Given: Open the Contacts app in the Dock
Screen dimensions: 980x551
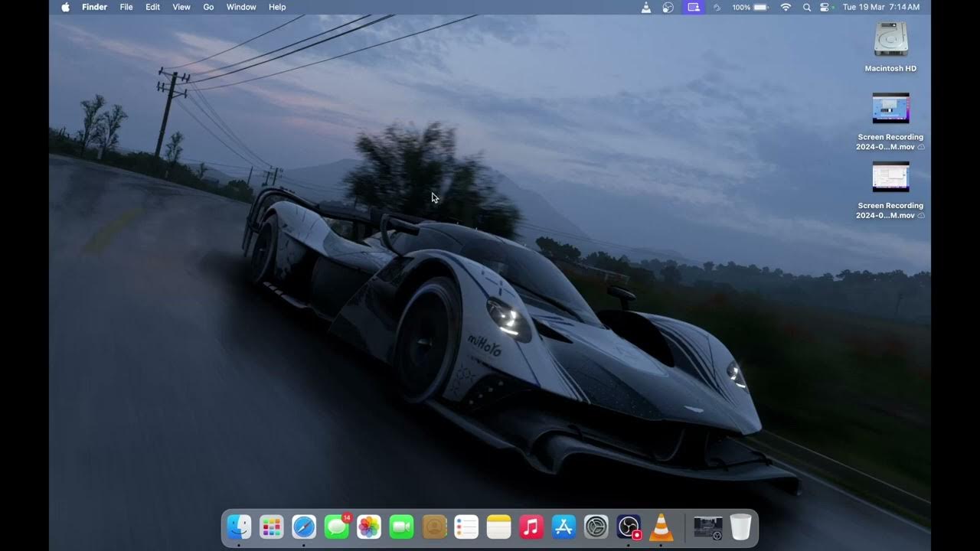Looking at the screenshot, I should [x=434, y=527].
